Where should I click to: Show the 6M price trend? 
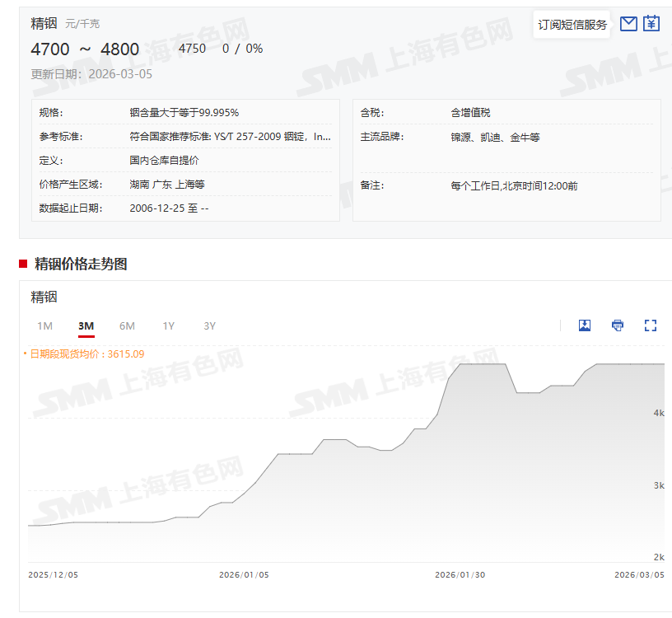tap(127, 325)
